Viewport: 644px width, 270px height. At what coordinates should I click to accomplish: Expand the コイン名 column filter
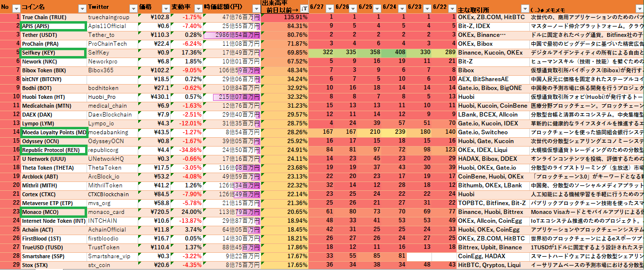point(82,8)
